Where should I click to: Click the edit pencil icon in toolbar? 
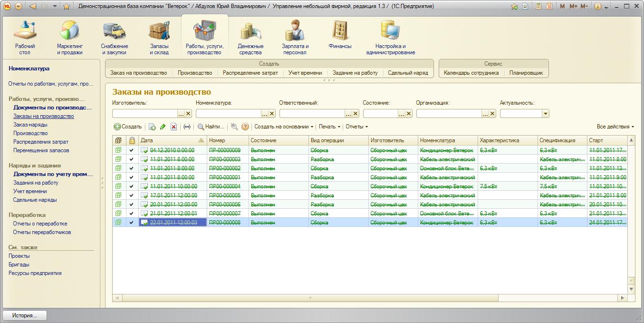[163, 127]
